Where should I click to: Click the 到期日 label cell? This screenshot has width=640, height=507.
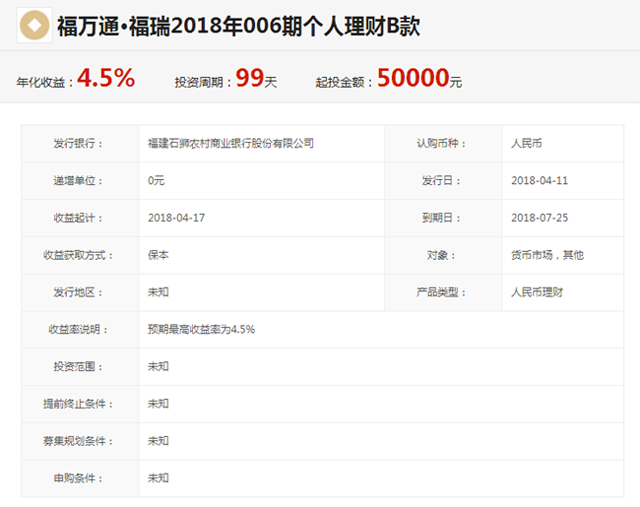click(443, 218)
